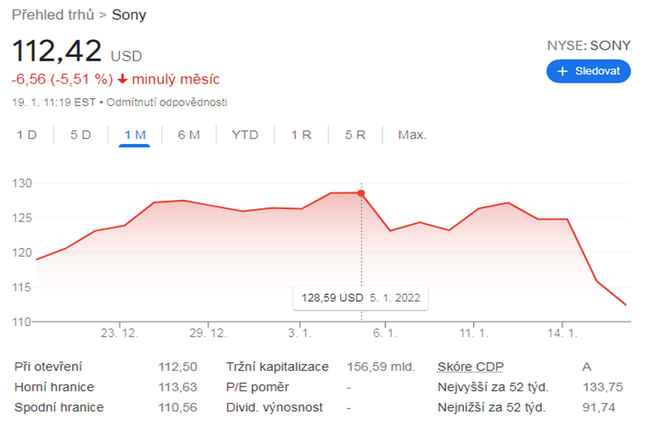
Task: Click the Sledovat follow button
Action: coord(588,71)
